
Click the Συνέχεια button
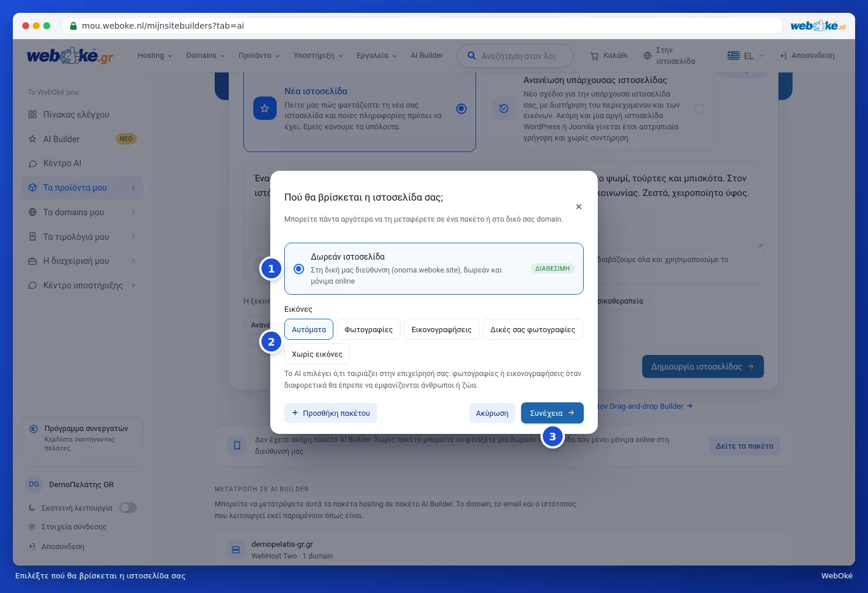(x=552, y=413)
